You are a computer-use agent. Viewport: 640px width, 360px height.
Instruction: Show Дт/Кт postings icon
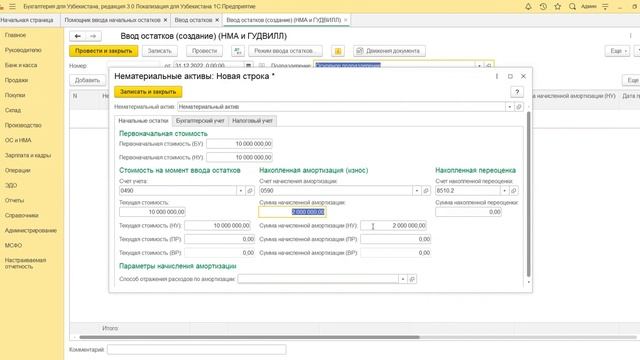click(x=238, y=51)
